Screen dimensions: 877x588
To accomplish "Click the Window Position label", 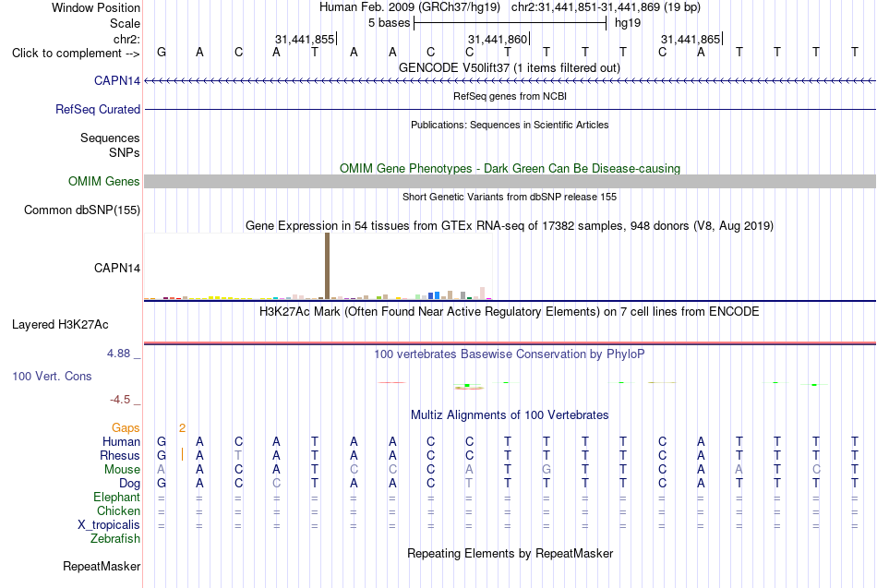I will (x=96, y=7).
